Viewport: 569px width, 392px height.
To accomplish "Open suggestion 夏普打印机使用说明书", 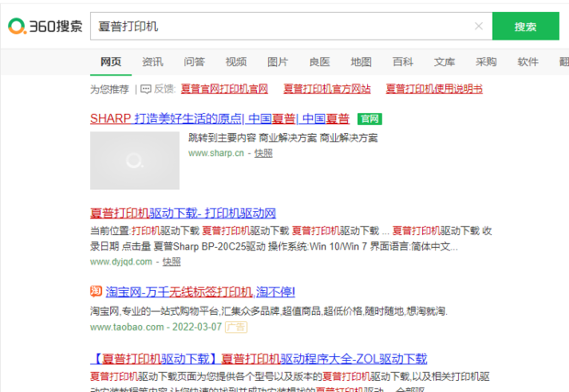I will pyautogui.click(x=434, y=88).
